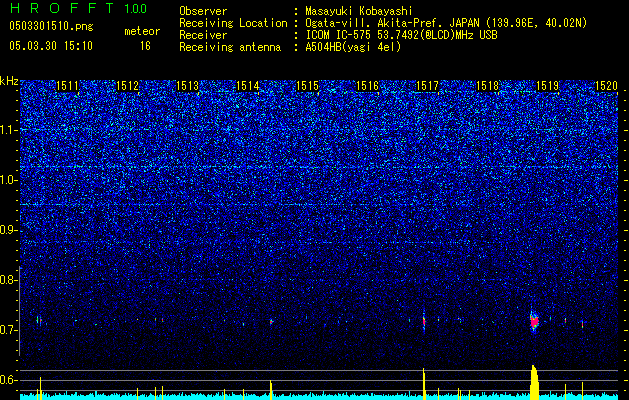Click the 0.7 frequency axis label

8,330
